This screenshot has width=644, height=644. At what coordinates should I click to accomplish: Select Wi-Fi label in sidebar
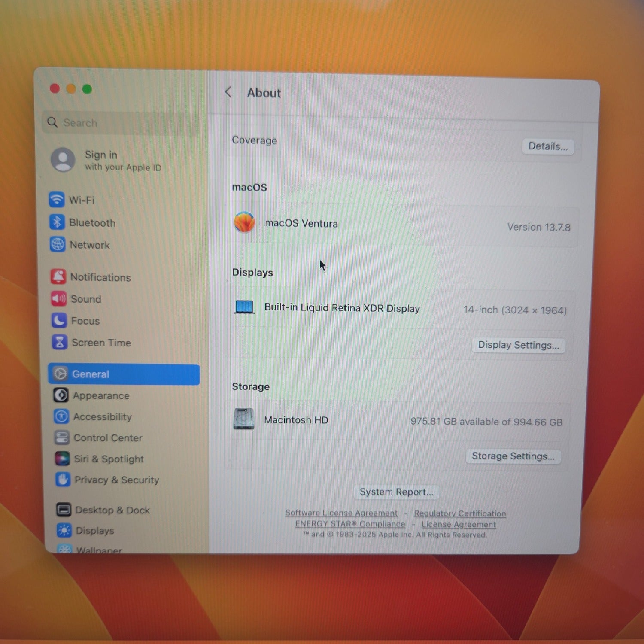tap(82, 200)
